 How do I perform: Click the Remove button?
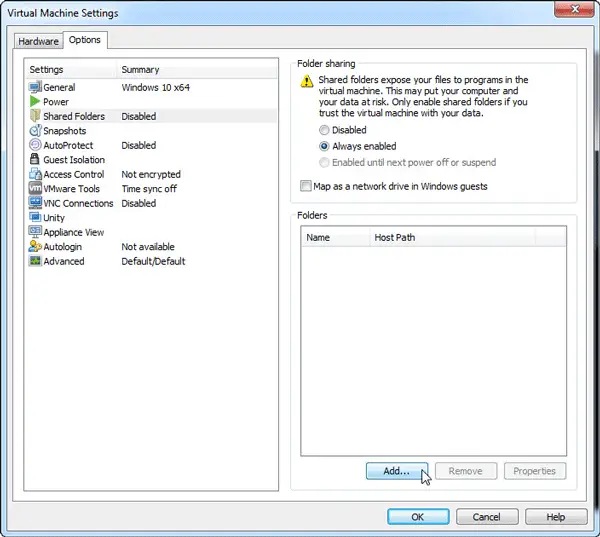tap(466, 471)
